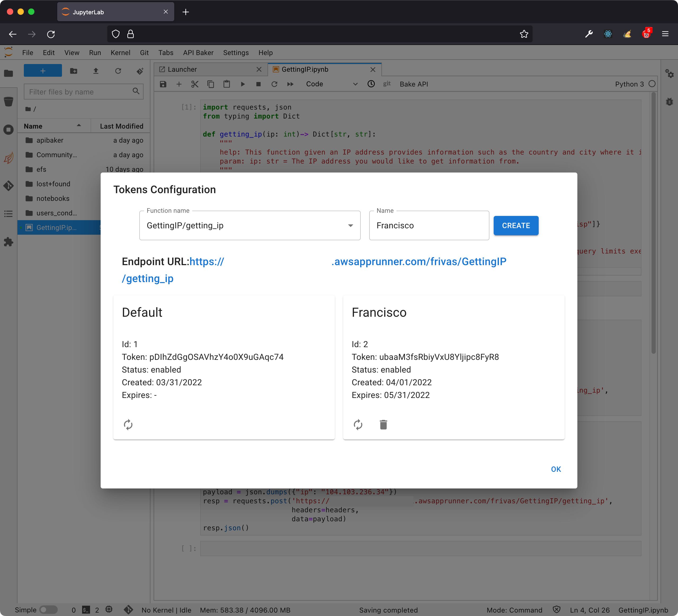Image resolution: width=678 pixels, height=616 pixels.
Task: Open the API Baker menu
Action: (x=198, y=53)
